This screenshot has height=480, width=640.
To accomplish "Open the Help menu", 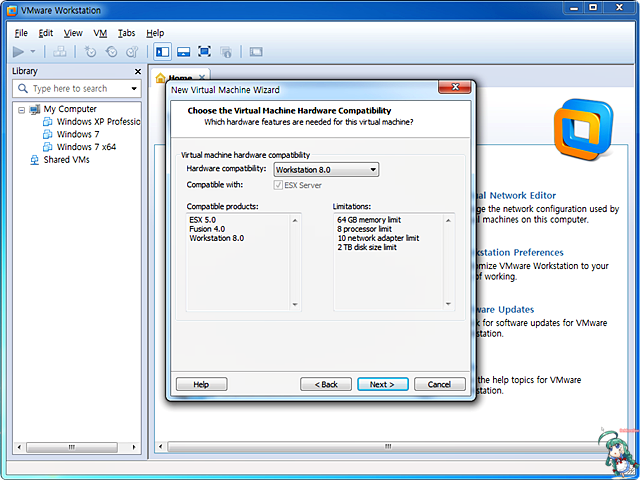I will (x=155, y=33).
